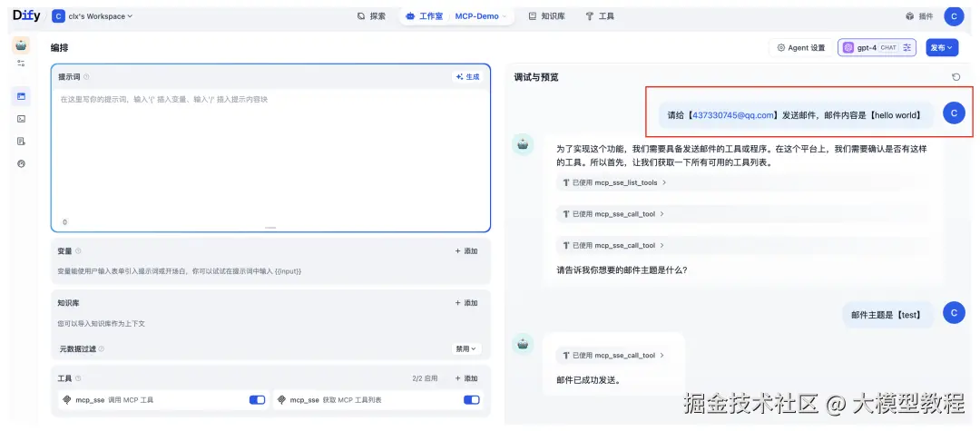Open the sidebar settings sliders icon

coord(21,64)
